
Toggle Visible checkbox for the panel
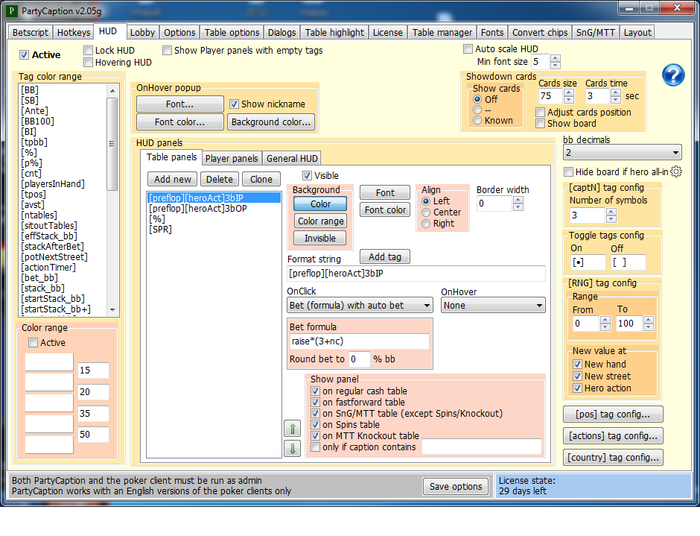[x=307, y=175]
